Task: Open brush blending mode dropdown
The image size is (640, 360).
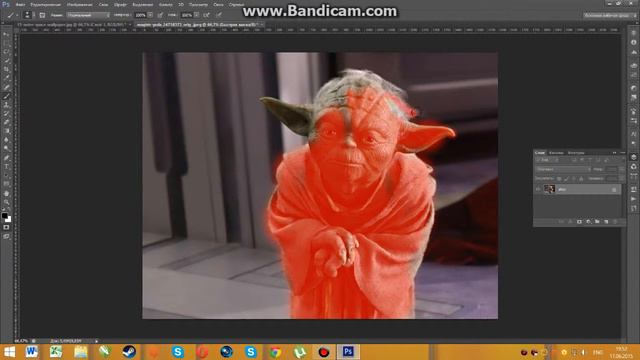Action: click(x=88, y=15)
